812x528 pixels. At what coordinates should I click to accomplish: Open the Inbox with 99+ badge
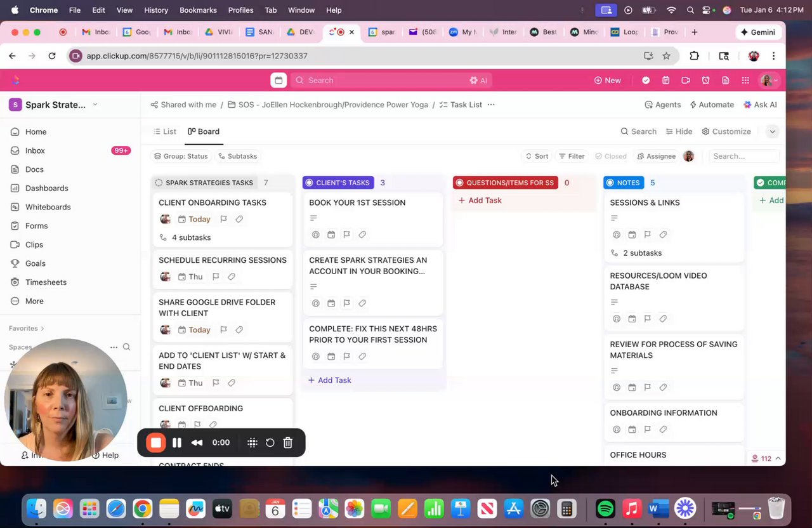(70, 150)
